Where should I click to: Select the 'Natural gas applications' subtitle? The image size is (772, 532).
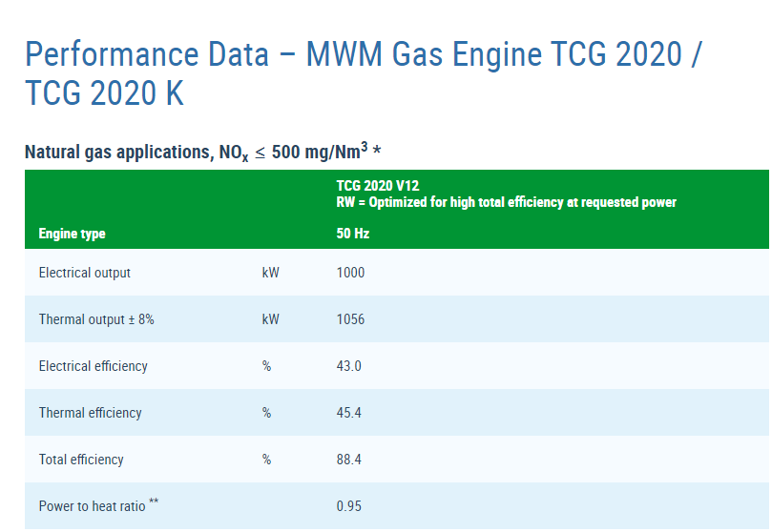(203, 152)
